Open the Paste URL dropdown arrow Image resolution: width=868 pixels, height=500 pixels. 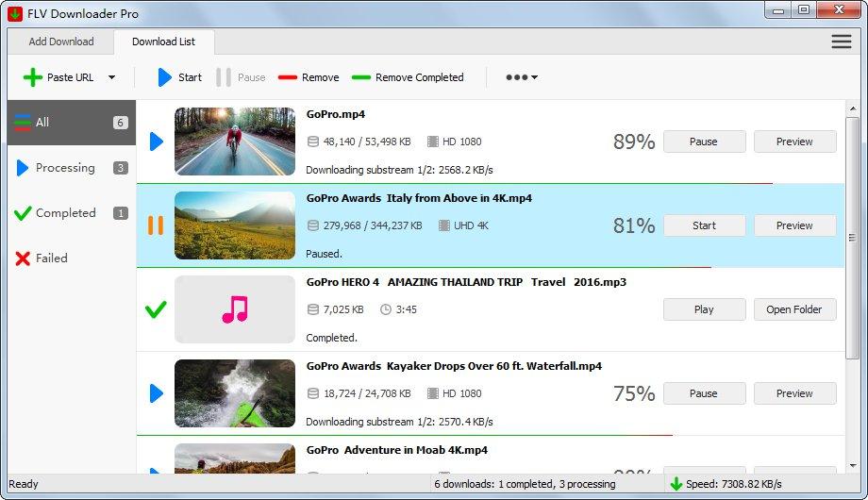coord(112,77)
